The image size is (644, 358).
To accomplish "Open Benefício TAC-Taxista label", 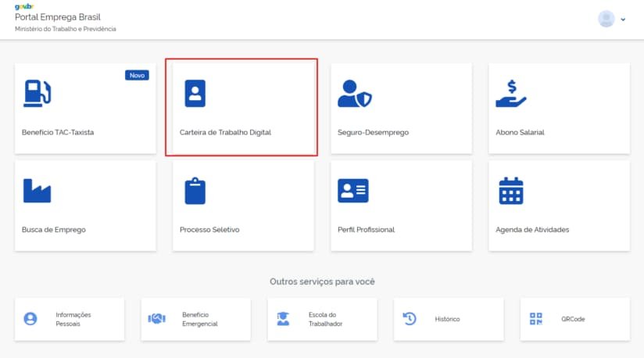I will tap(58, 132).
